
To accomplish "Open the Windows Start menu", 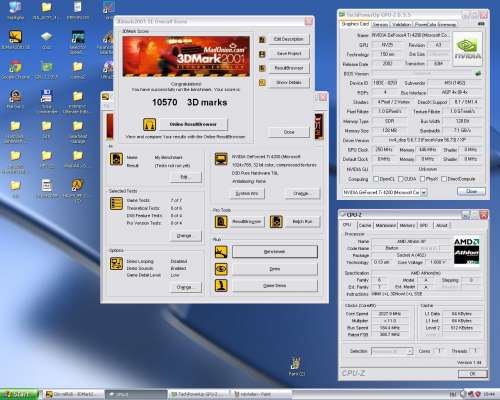I will [20, 394].
